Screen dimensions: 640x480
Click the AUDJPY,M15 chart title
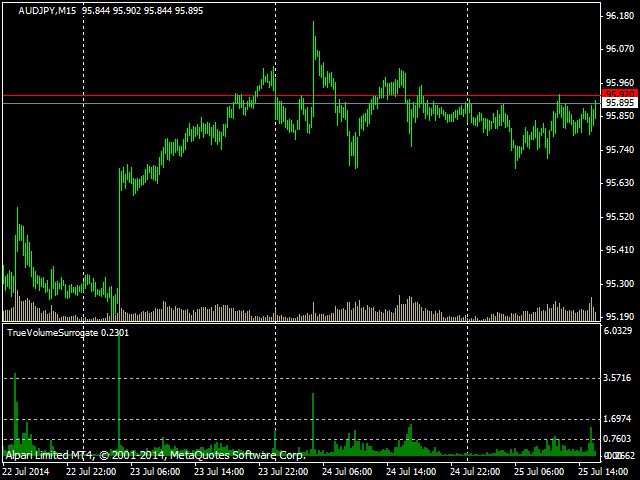point(40,10)
